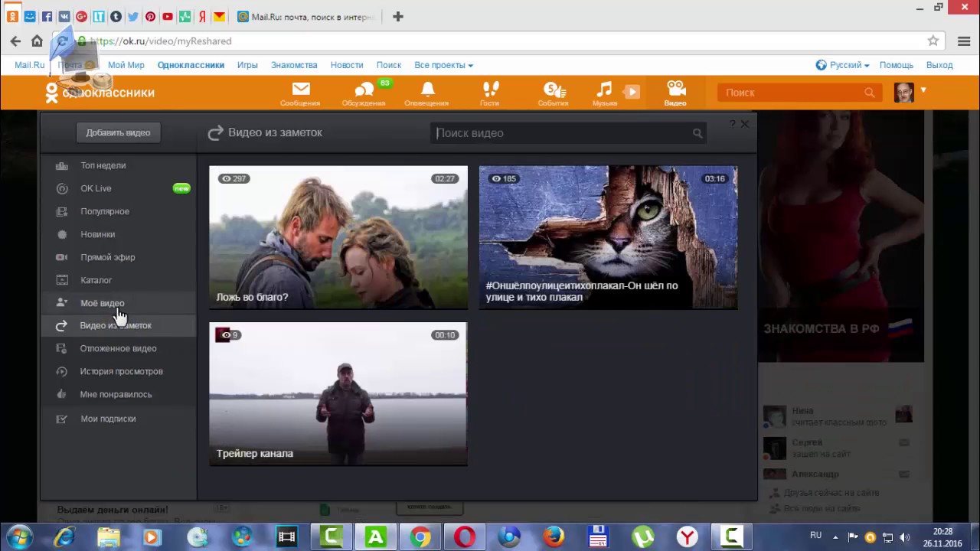Switch to VK pinned tab
980x551 pixels.
[64, 16]
